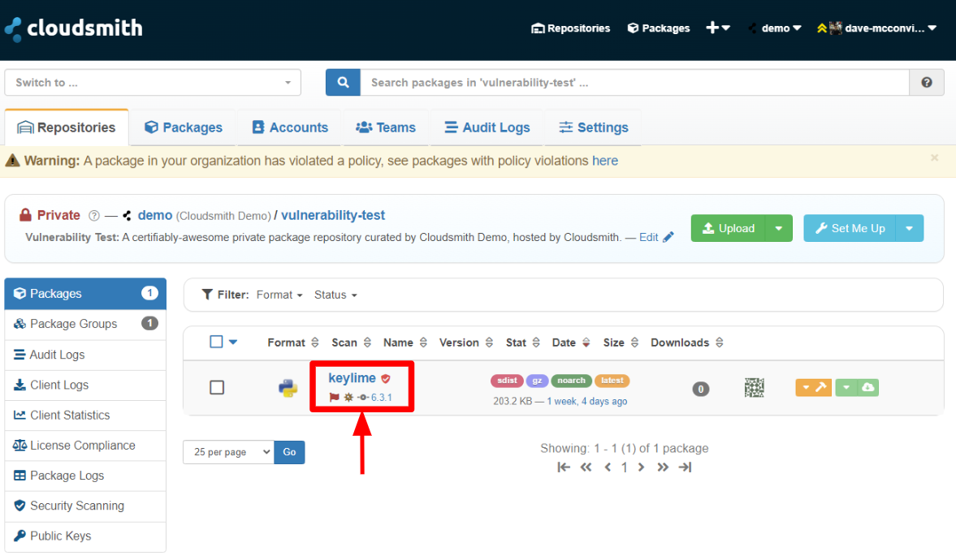Image resolution: width=956 pixels, height=560 pixels.
Task: Click the Cloudsmith logo
Action: point(73,28)
